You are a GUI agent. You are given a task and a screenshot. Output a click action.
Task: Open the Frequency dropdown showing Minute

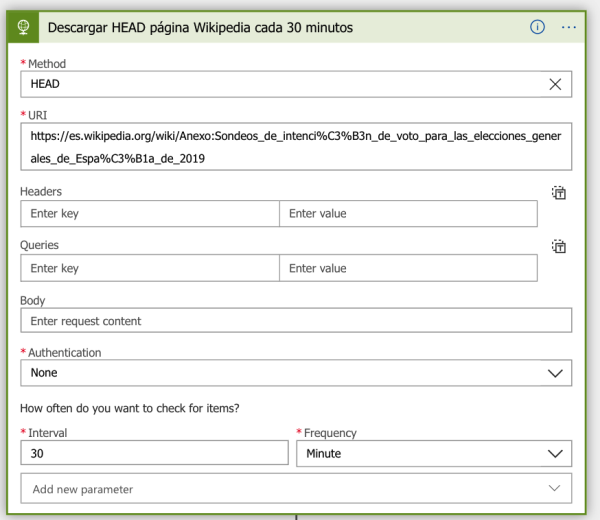point(434,453)
